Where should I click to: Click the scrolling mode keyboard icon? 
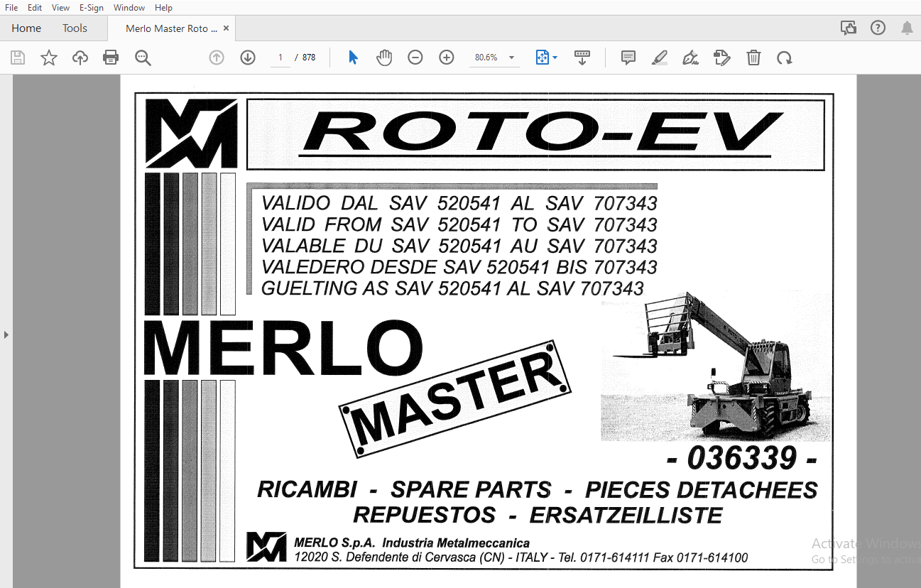coord(582,58)
